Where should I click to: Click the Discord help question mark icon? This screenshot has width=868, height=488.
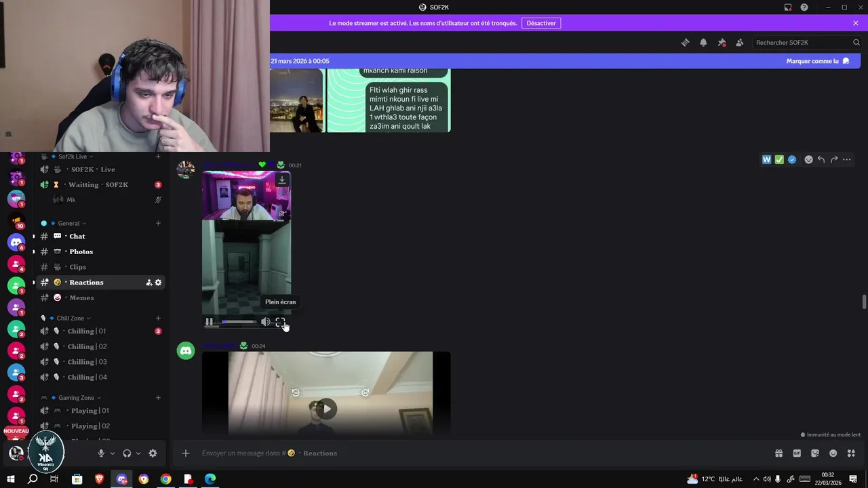[x=804, y=7]
